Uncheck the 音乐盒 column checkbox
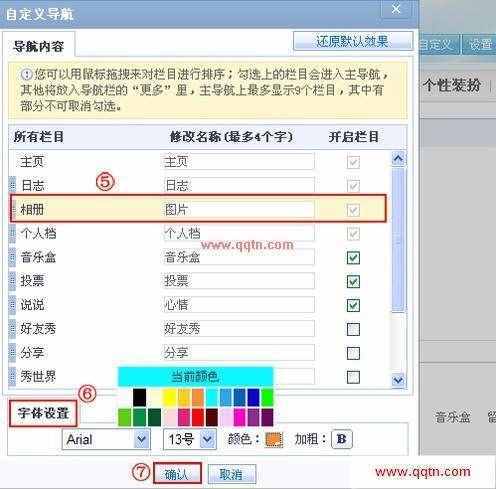 (x=353, y=258)
